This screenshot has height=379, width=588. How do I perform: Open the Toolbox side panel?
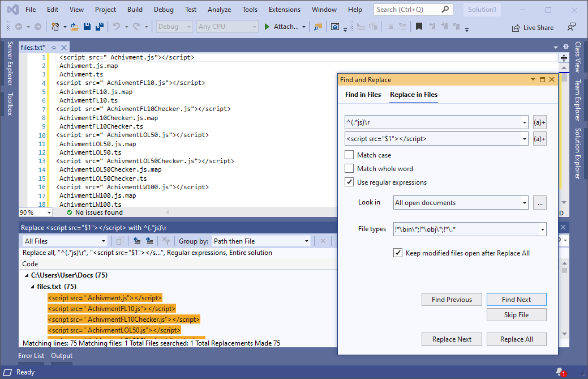[10, 104]
